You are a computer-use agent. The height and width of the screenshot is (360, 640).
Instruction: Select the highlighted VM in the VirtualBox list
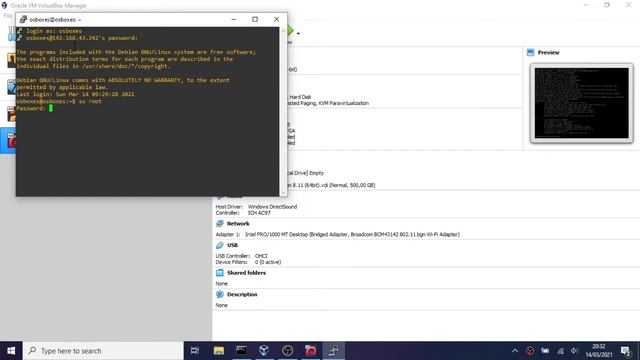[x=8, y=140]
